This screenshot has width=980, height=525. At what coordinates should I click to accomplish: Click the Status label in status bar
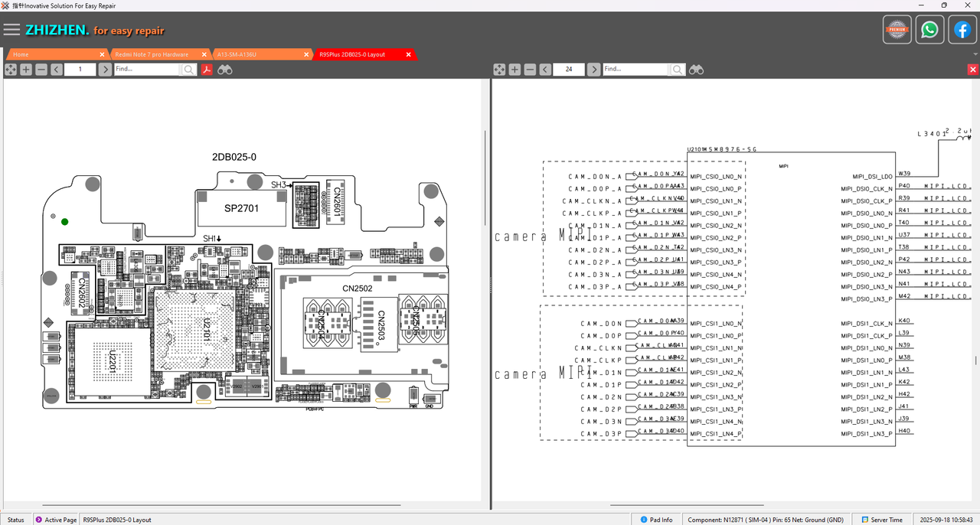point(15,520)
